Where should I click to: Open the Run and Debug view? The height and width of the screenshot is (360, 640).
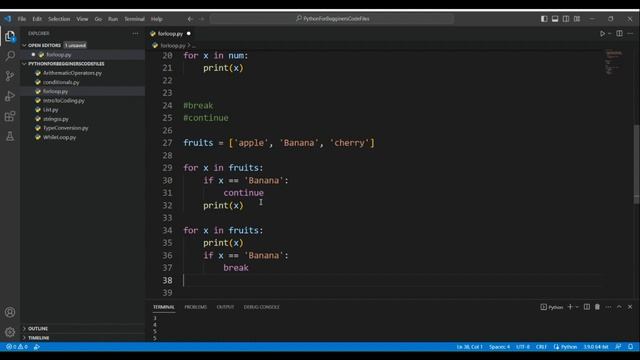[10, 96]
